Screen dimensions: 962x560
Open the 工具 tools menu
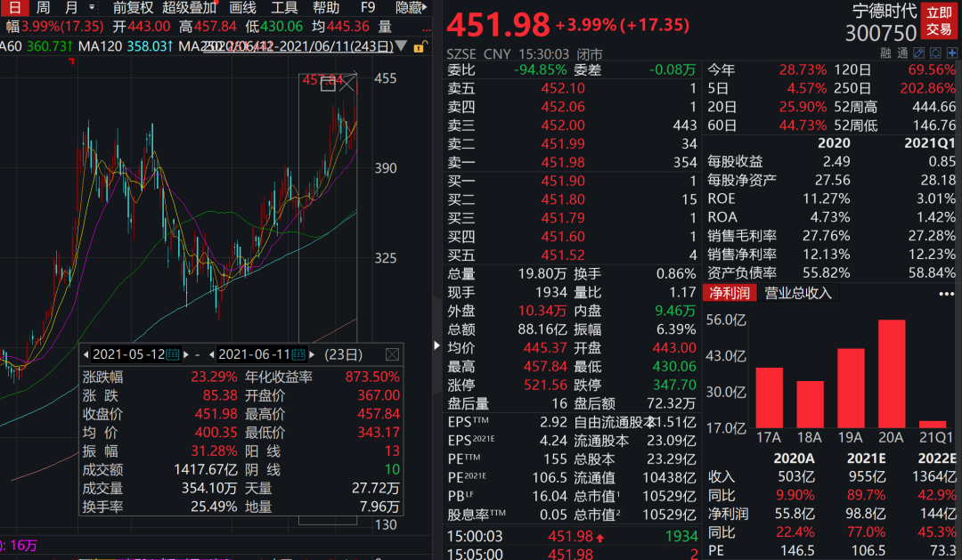284,7
